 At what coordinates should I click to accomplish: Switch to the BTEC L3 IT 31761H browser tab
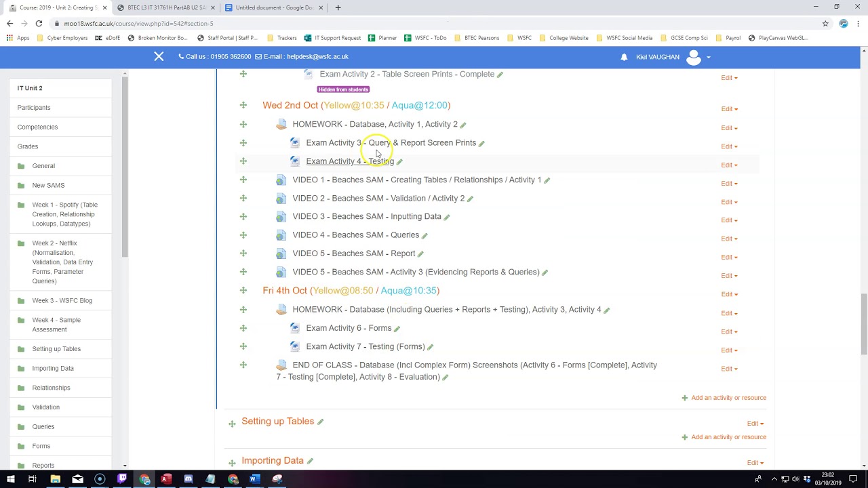(x=166, y=7)
